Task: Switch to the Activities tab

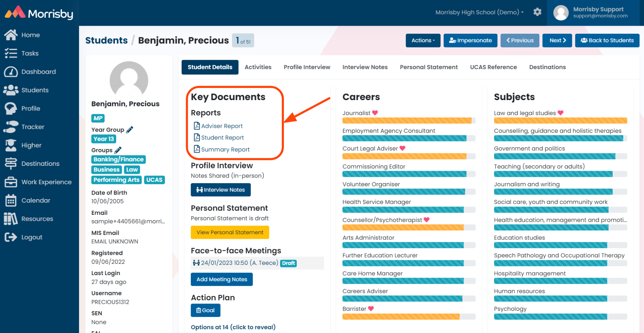Action: [x=258, y=67]
